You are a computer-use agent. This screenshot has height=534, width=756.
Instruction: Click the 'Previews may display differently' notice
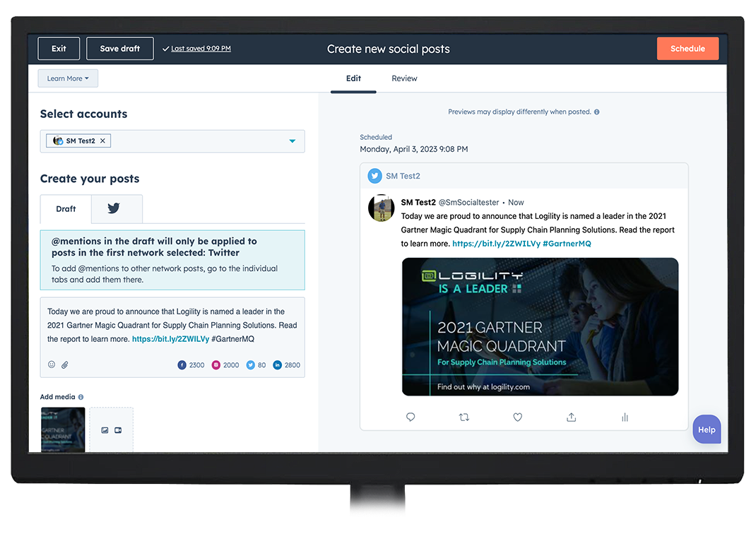[519, 112]
